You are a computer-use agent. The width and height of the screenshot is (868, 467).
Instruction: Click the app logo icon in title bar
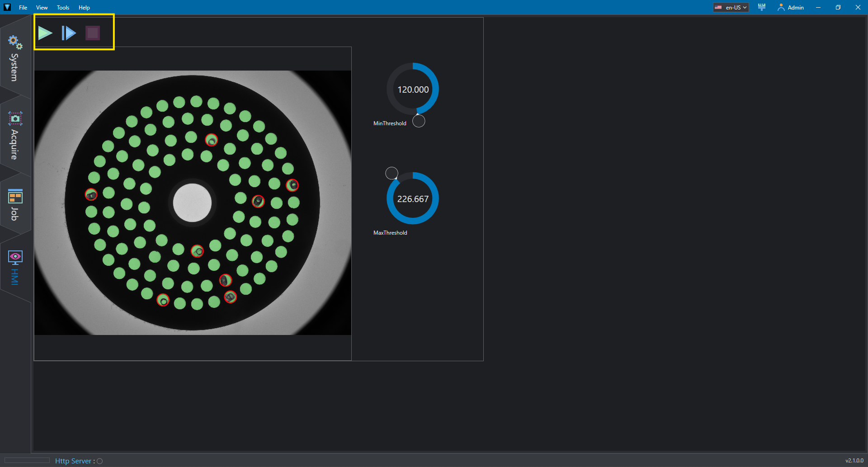point(7,7)
